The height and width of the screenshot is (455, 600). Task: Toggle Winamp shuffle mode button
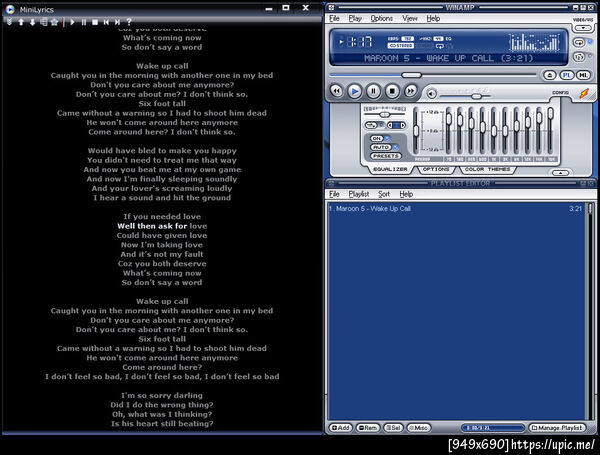tap(579, 57)
